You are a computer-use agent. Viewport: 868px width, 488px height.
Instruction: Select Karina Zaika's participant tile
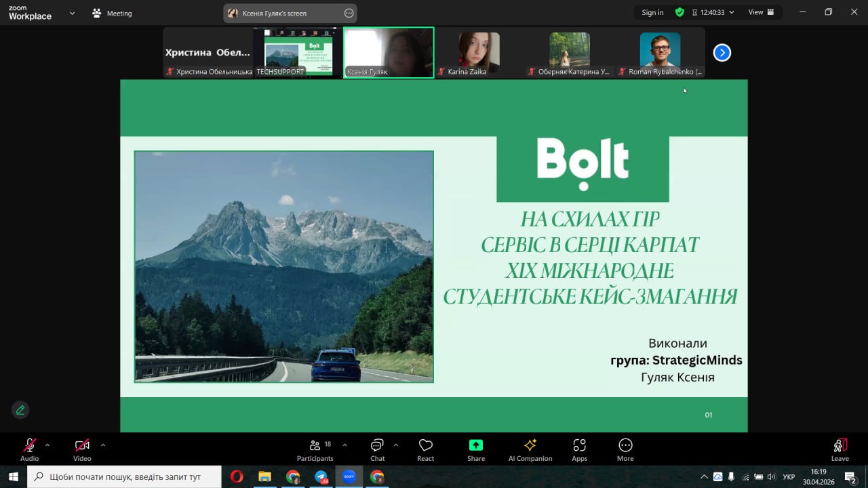[x=479, y=52]
